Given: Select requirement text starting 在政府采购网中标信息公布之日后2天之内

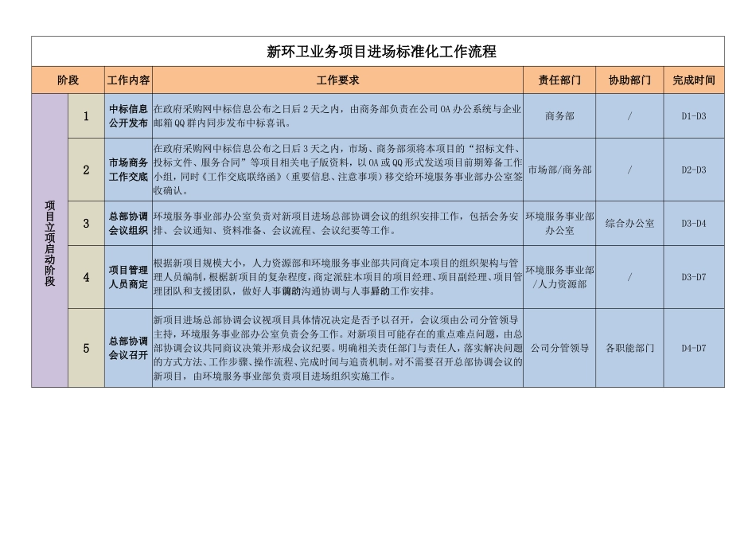Looking at the screenshot, I should click(x=337, y=115).
